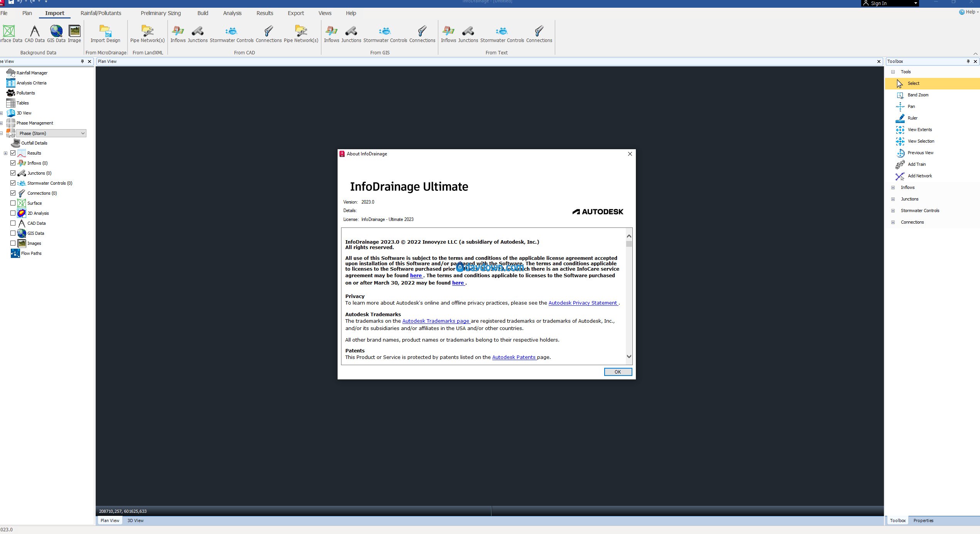
Task: Open Outfall Details item
Action: (29, 143)
